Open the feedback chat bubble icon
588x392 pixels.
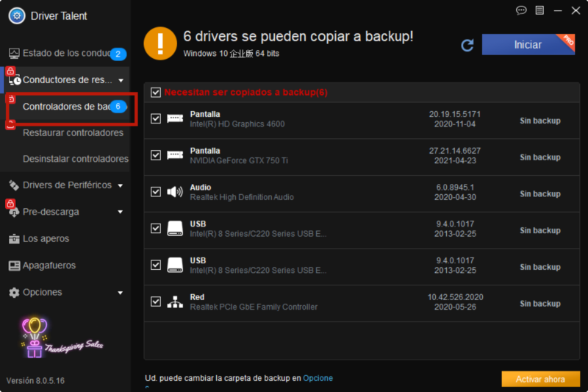click(521, 10)
